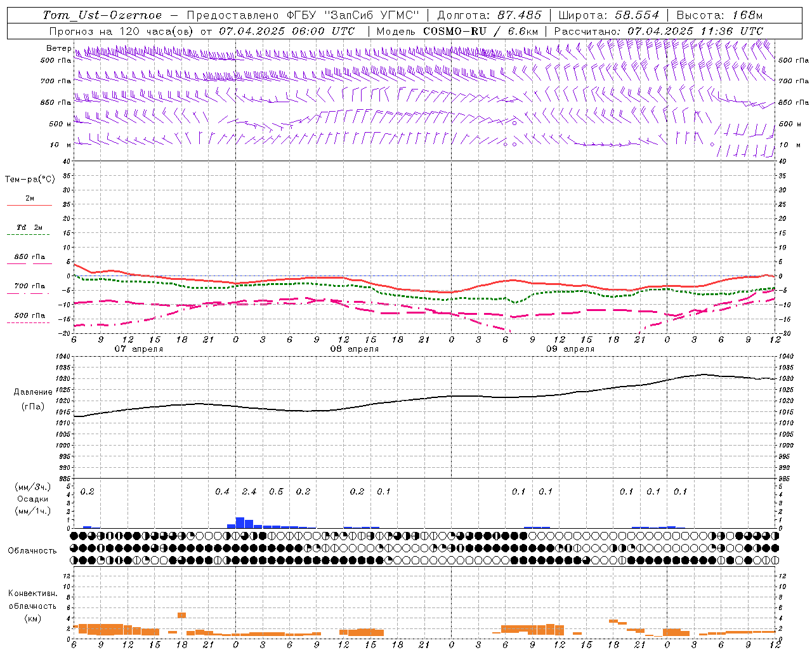Image resolution: width=812 pixels, height=650 pixels.
Task: Click the station name Tom_Ust-Ozernoe
Action: [x=102, y=15]
